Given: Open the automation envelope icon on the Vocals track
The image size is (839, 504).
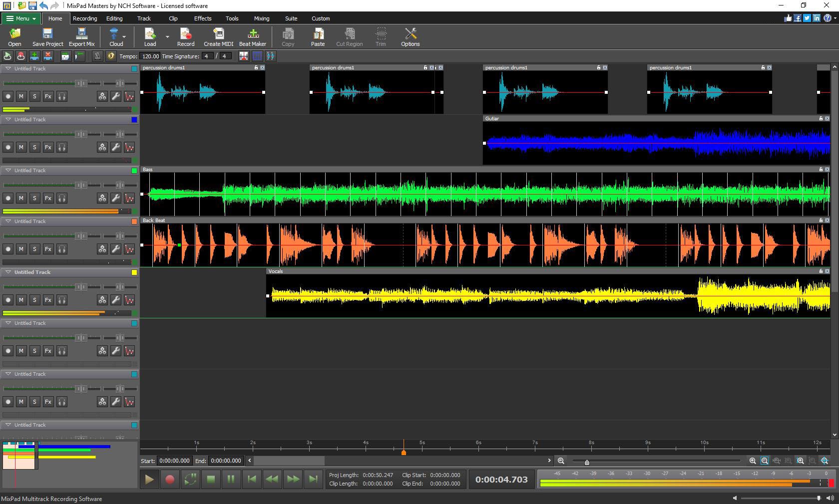Looking at the screenshot, I should tap(129, 300).
